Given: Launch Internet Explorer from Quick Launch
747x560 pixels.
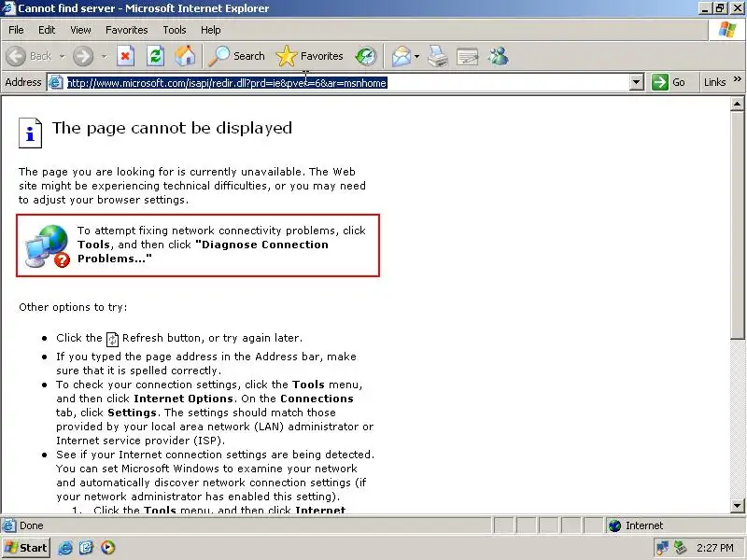Looking at the screenshot, I should (x=65, y=548).
